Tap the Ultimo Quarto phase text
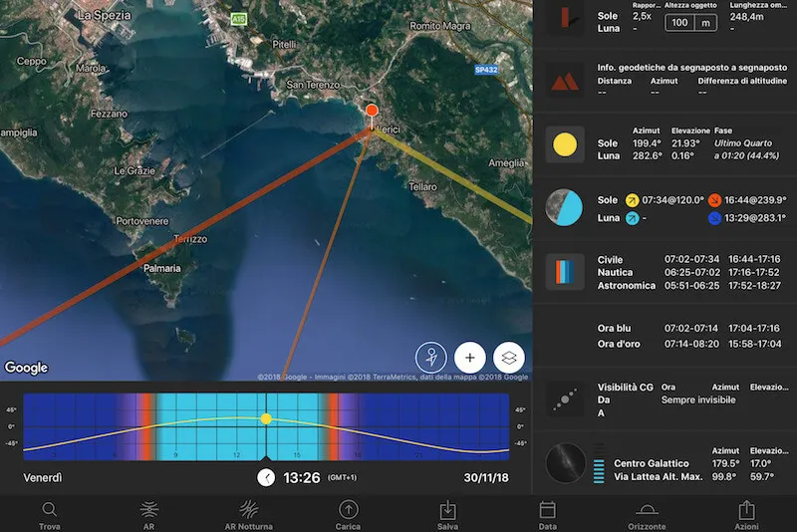 [743, 143]
